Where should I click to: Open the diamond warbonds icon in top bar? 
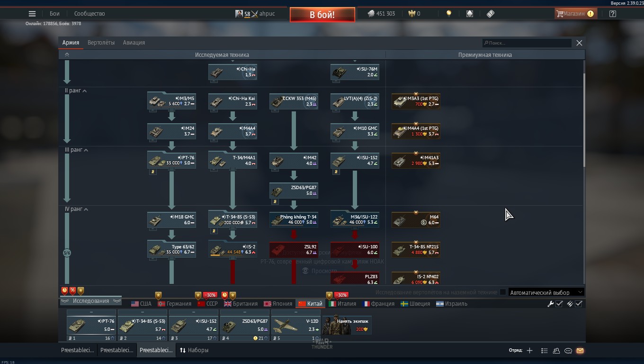[x=470, y=14]
